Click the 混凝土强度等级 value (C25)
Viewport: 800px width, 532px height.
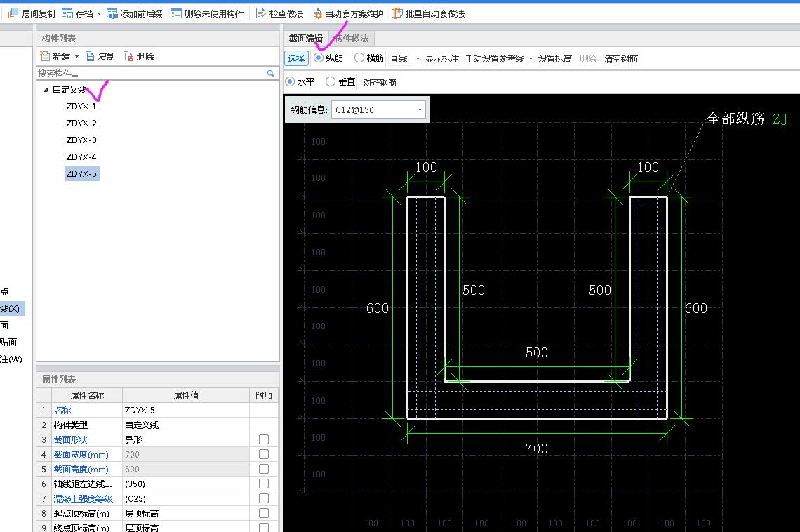click(186, 499)
